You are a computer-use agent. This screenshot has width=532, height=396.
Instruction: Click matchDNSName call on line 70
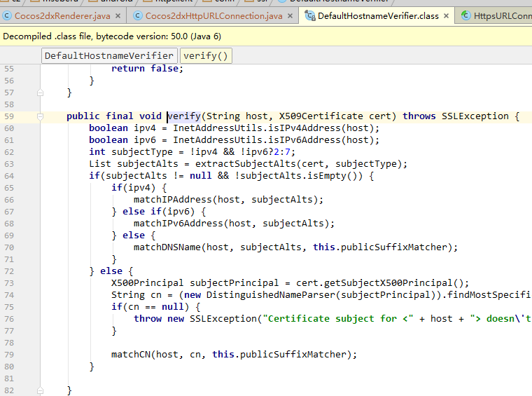[167, 247]
